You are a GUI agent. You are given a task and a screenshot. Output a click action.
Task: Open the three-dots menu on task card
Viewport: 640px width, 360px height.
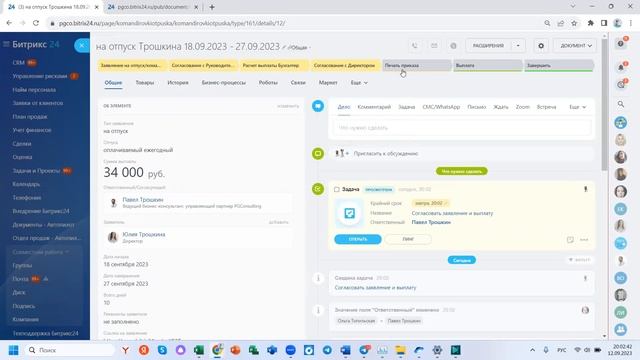pos(584,239)
